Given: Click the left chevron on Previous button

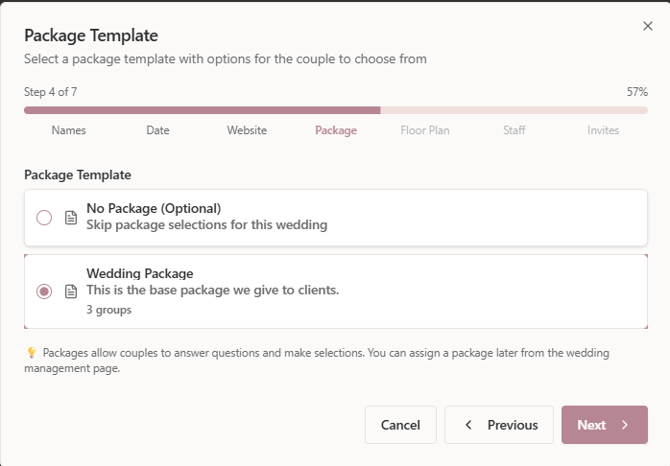Looking at the screenshot, I should coord(469,425).
